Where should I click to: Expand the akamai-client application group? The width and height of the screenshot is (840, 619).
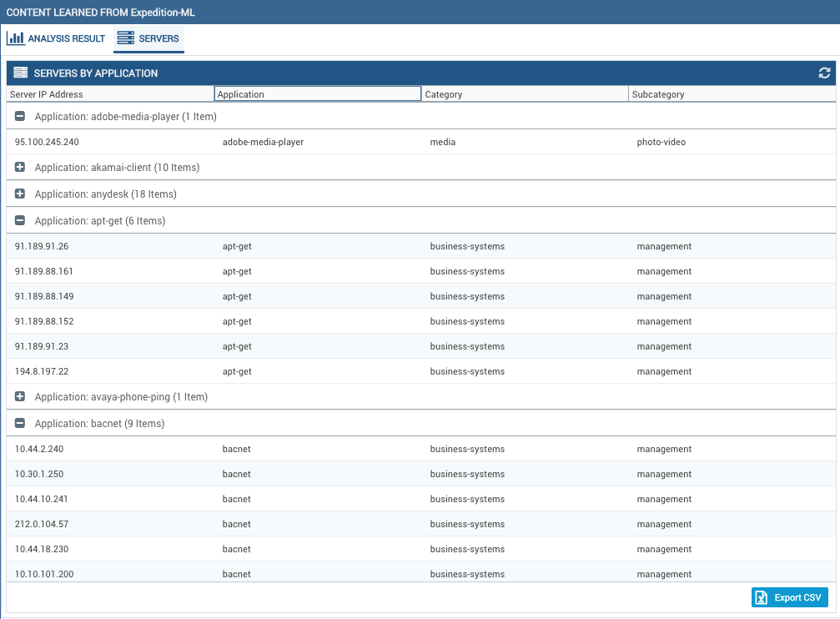(20, 167)
